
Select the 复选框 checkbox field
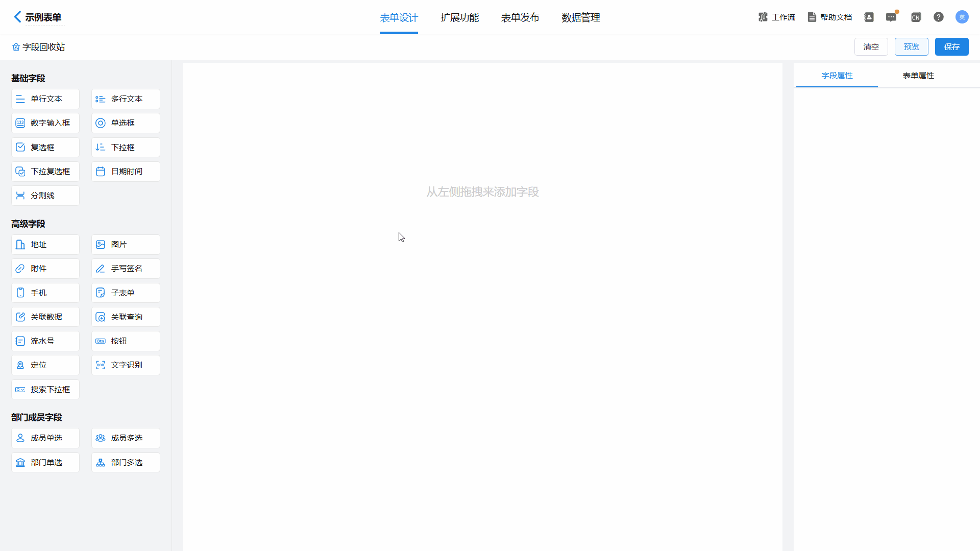click(x=45, y=148)
